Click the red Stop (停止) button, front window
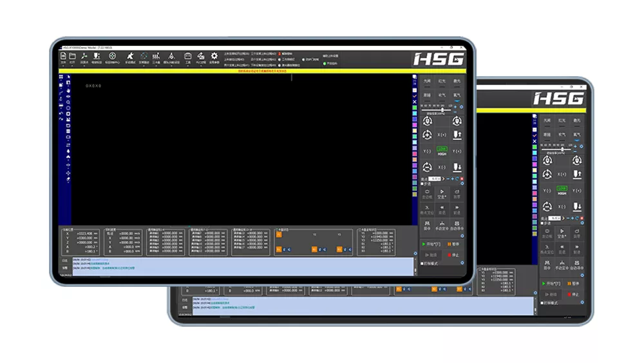Image resolution: width=644 pixels, height=363 pixels. (x=453, y=255)
